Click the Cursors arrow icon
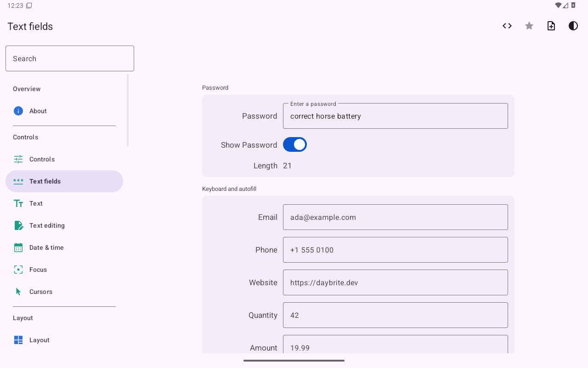This screenshot has width=588, height=368. click(x=18, y=292)
